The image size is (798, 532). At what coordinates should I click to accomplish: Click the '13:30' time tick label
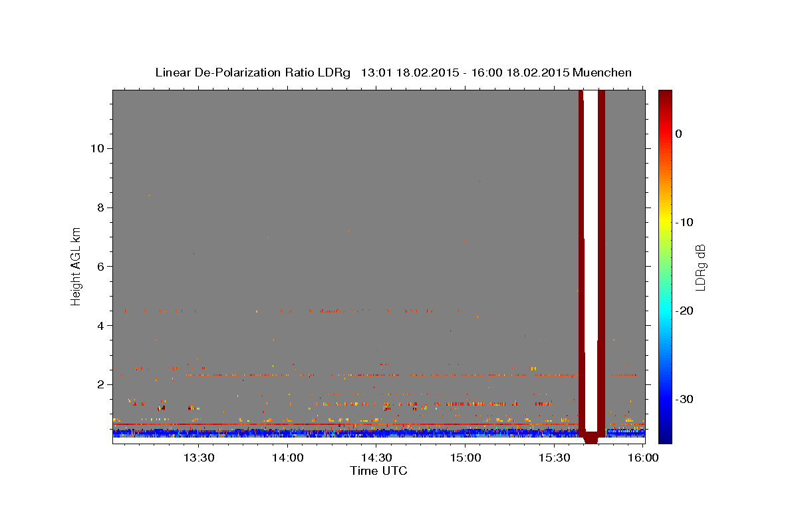[x=198, y=458]
